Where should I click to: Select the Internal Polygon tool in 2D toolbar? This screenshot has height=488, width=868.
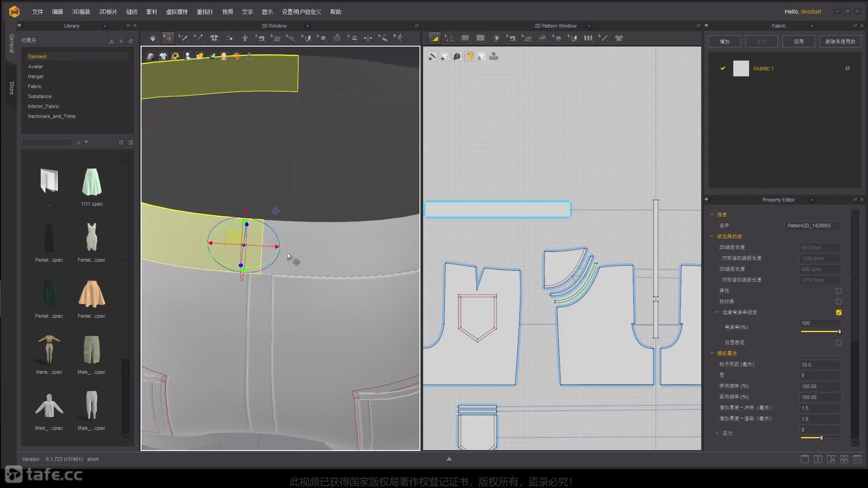coord(481,38)
